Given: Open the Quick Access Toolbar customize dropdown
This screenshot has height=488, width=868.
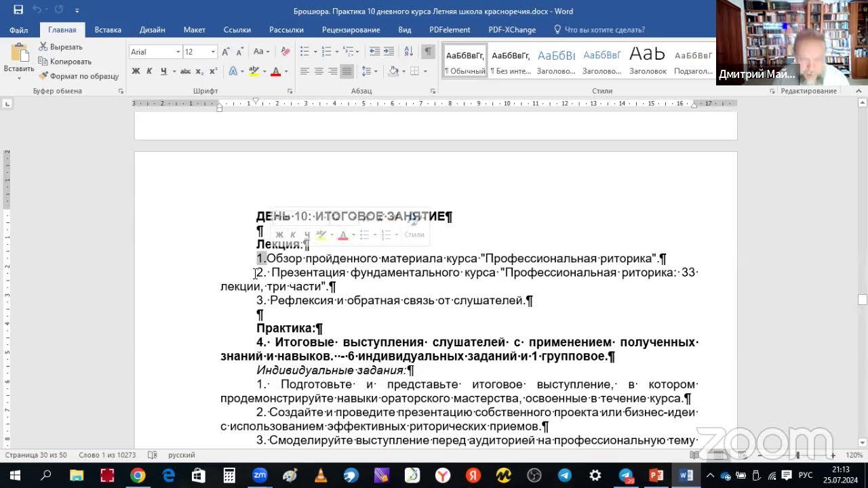Looking at the screenshot, I should tap(77, 11).
